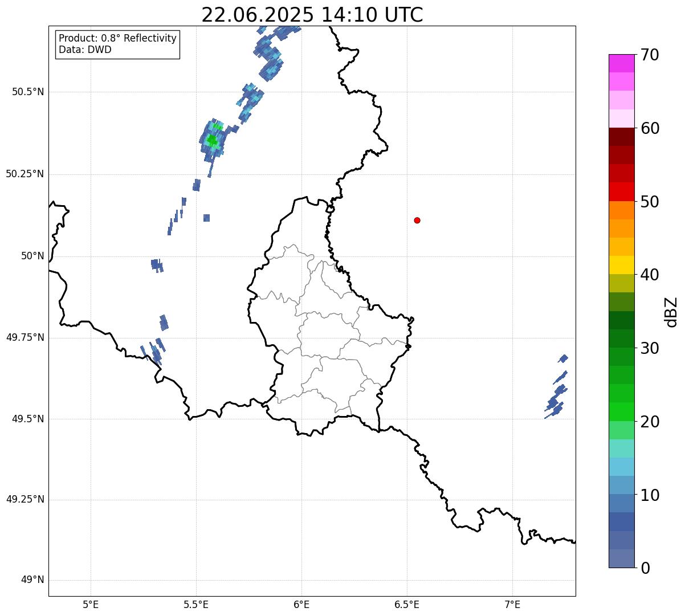Screen dimensions: 685x616
Task: Click the 6°E longitude label
Action: click(x=301, y=604)
